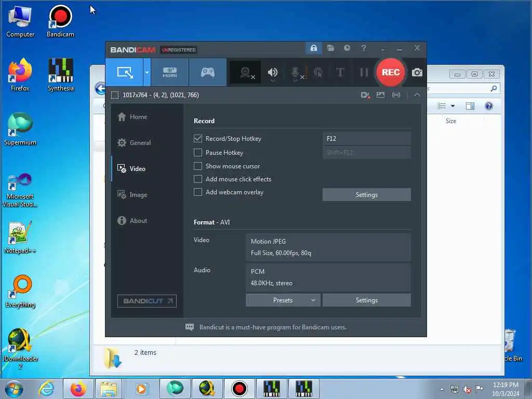
Task: Open Explorer view options dropdown arrow
Action: tap(453, 106)
